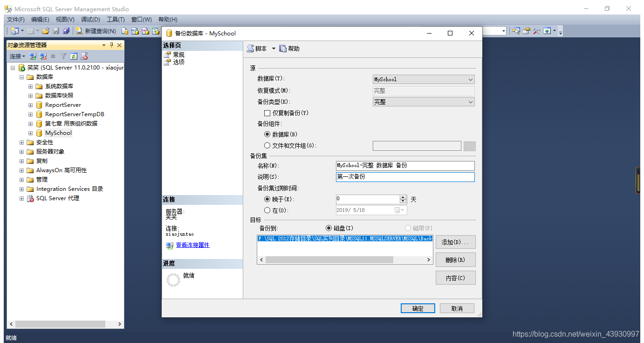Open the toolbar options overflow arrow
Image resolution: width=644 pixels, height=343 pixels.
[x=561, y=32]
